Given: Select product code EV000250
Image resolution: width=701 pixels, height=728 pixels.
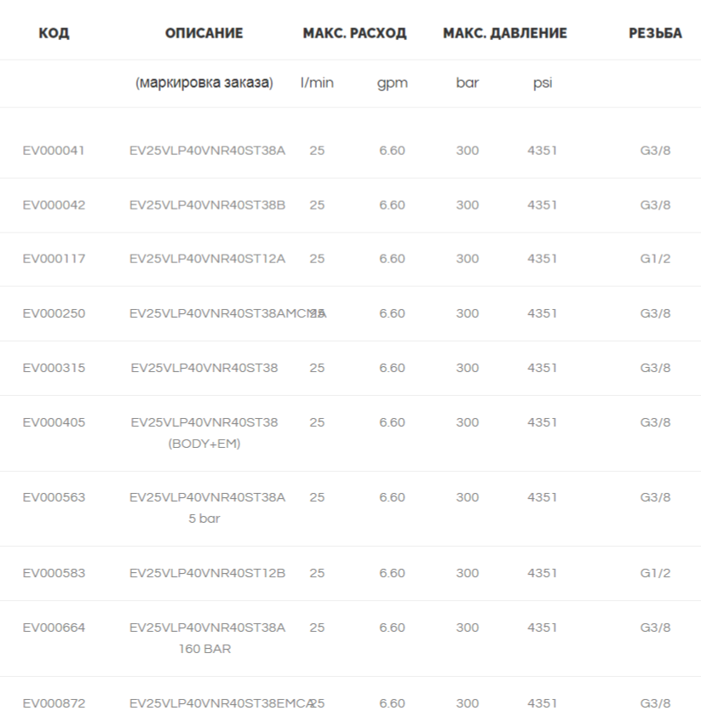Looking at the screenshot, I should (x=54, y=313).
